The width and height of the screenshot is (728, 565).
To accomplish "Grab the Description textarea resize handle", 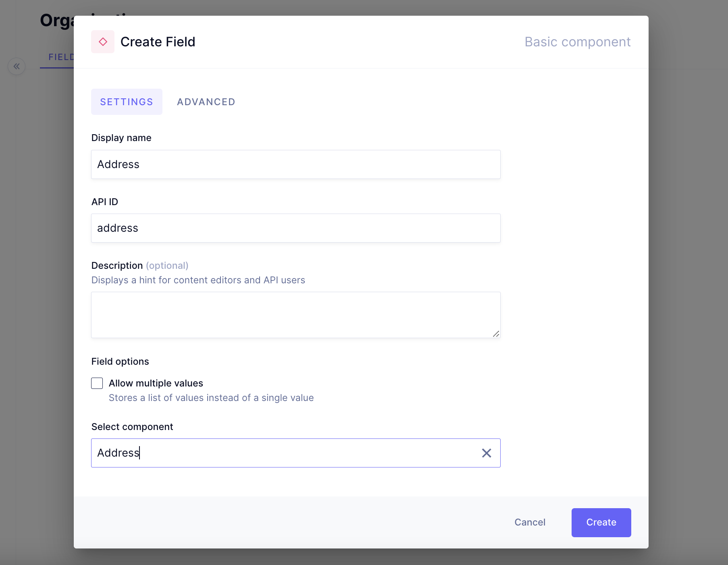I will click(x=496, y=334).
